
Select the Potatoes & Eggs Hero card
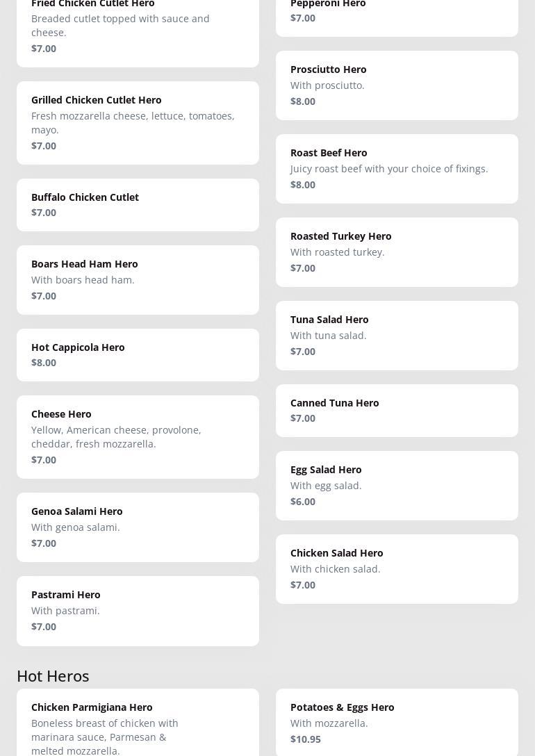[397, 723]
